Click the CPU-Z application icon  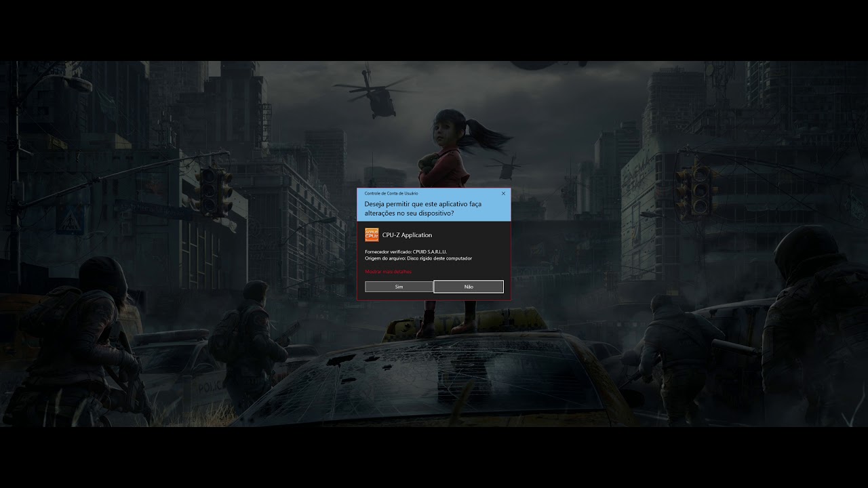tap(372, 235)
